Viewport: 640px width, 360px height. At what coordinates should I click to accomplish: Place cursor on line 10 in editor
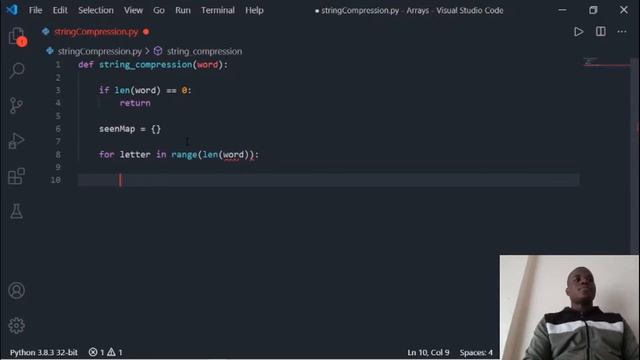(328, 180)
